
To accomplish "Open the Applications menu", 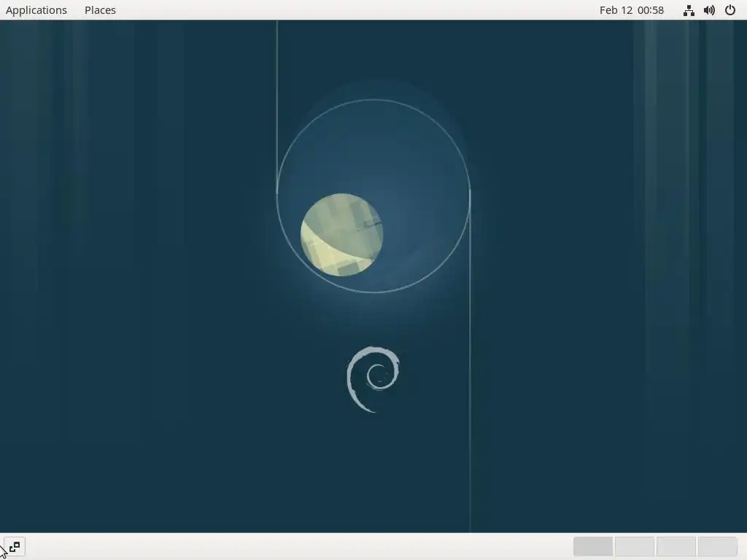I will point(36,10).
